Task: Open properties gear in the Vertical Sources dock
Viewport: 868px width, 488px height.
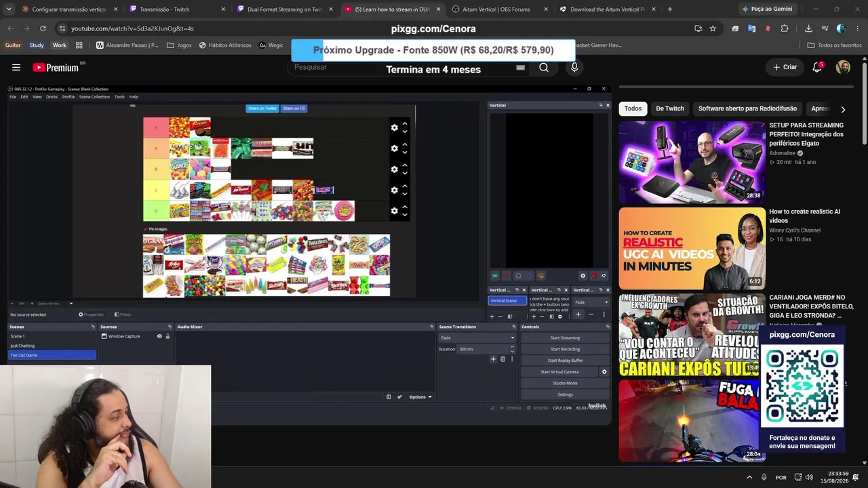Action: [x=559, y=317]
